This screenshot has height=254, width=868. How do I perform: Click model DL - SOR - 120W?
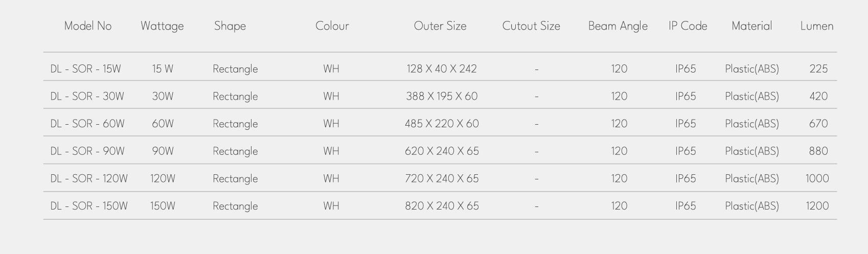click(89, 179)
